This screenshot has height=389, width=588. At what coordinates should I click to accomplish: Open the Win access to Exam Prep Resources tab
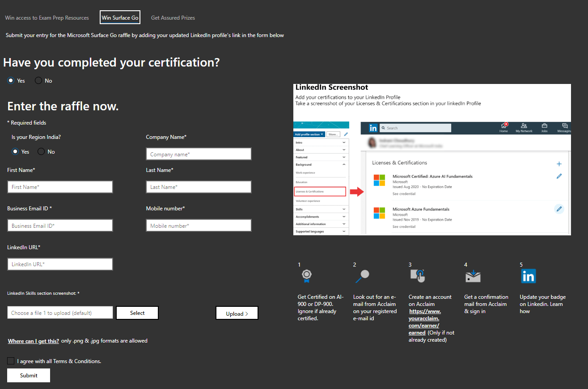click(x=47, y=18)
